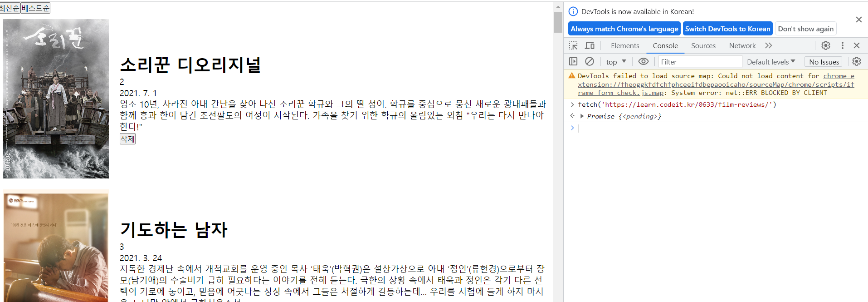Image resolution: width=868 pixels, height=302 pixels.
Task: Open the Sources tab
Action: pyautogui.click(x=703, y=45)
